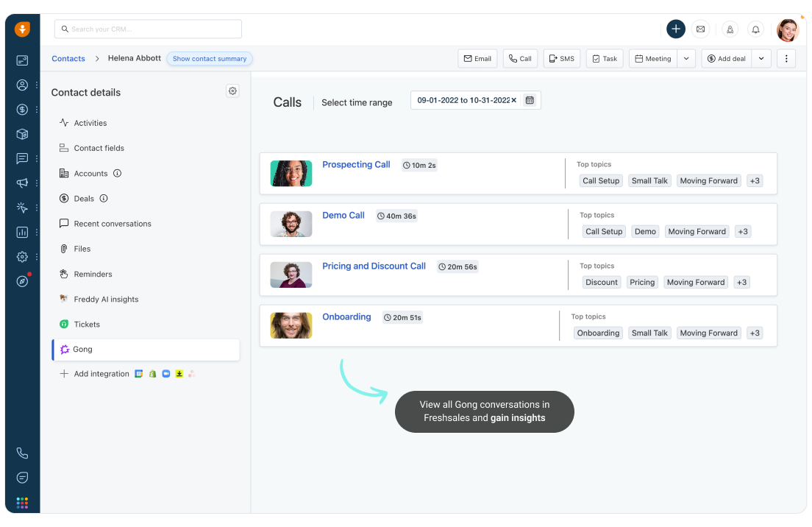
Task: Expand the Add deal dropdown arrow
Action: (x=761, y=59)
